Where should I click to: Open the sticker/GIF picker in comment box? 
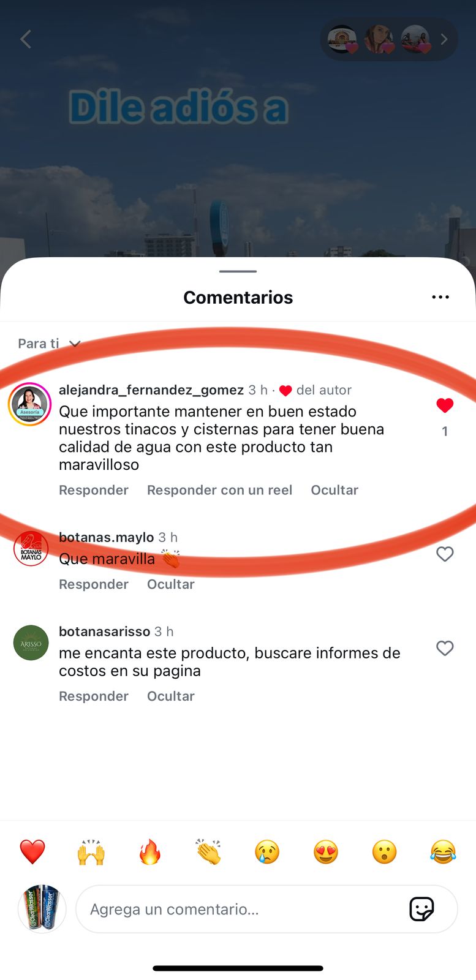[421, 909]
